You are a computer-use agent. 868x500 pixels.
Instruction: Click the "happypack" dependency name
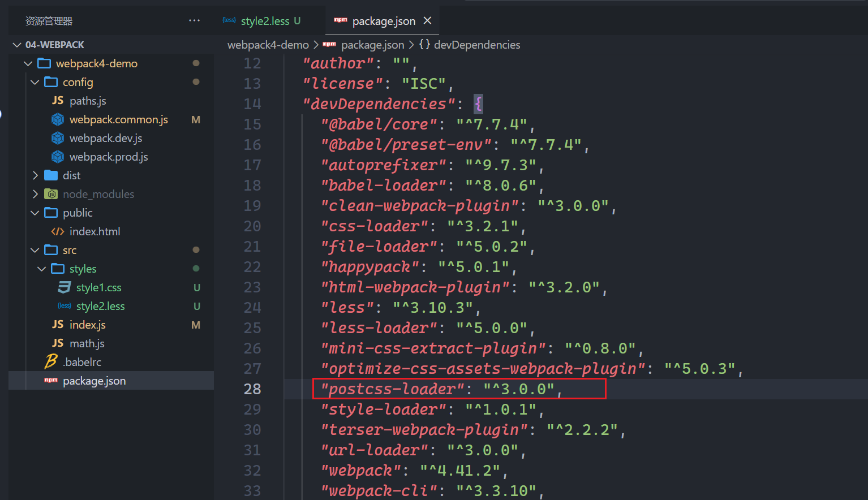370,267
